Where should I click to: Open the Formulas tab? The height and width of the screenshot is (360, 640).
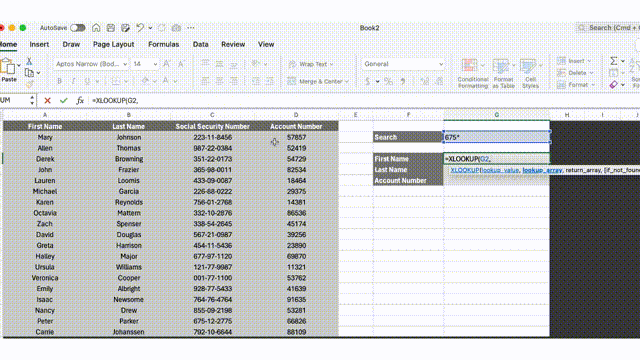point(163,44)
